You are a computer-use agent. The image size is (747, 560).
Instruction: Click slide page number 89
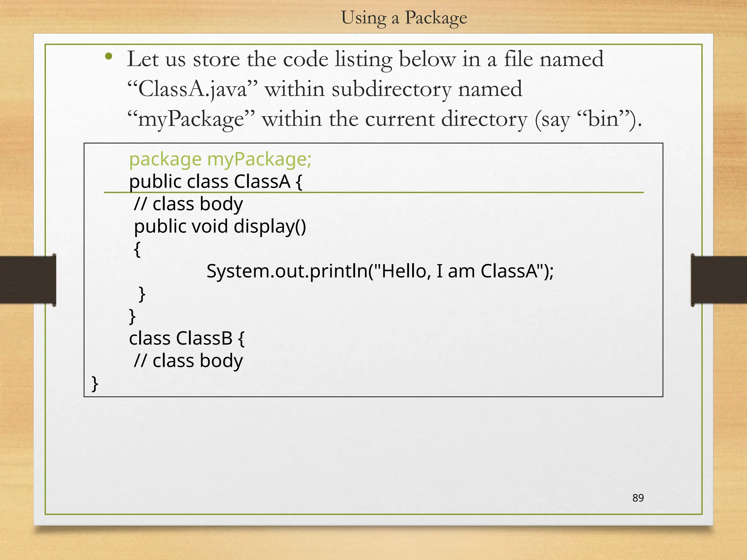(x=638, y=498)
